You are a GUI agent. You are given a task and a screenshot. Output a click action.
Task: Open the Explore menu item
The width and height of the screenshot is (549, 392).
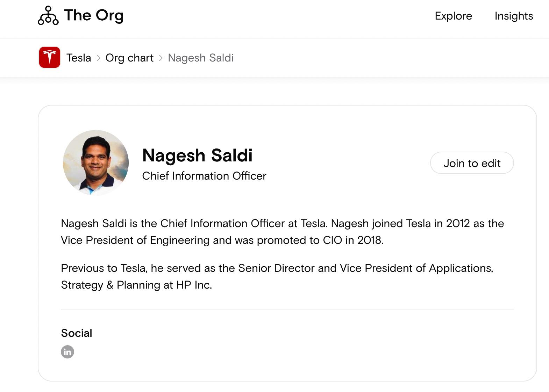pyautogui.click(x=453, y=16)
